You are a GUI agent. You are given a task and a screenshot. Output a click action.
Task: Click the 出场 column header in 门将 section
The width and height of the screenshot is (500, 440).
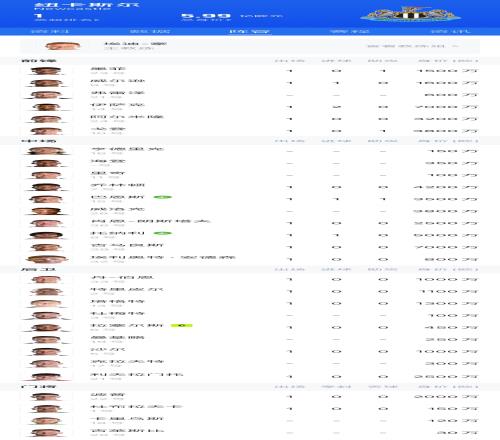click(290, 387)
